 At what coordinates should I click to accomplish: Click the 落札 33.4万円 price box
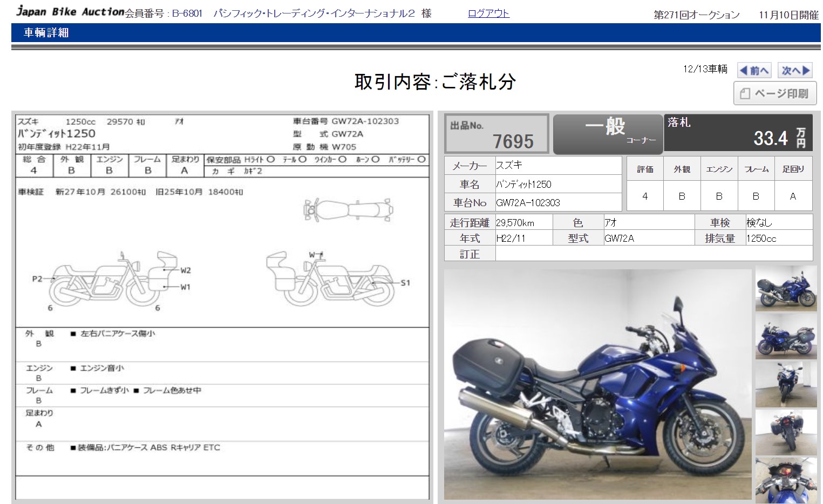click(x=738, y=133)
